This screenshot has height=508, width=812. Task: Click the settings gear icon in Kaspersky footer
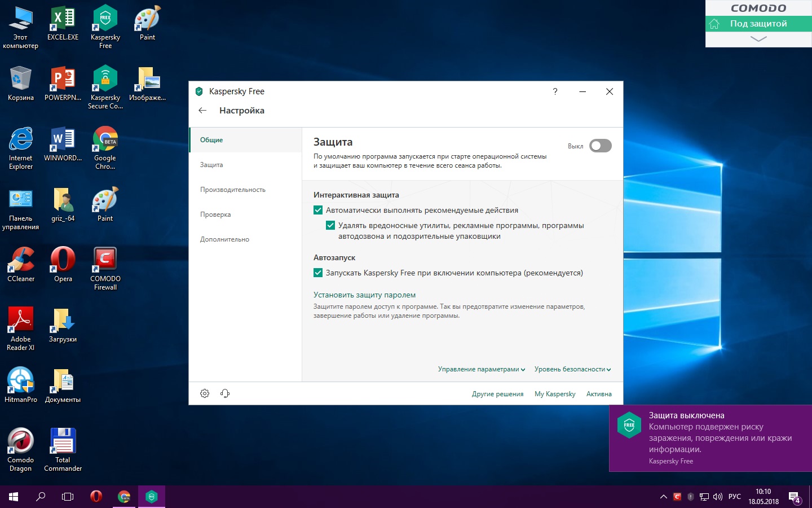click(x=205, y=393)
